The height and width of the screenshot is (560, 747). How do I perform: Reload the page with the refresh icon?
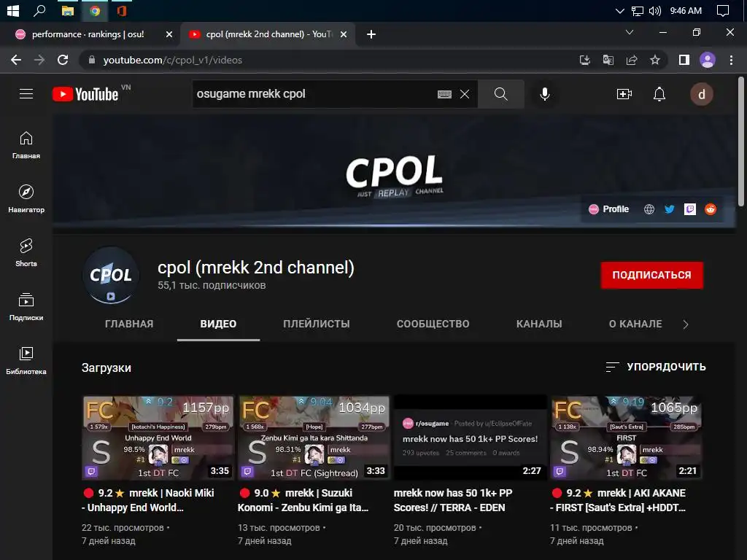(x=63, y=60)
